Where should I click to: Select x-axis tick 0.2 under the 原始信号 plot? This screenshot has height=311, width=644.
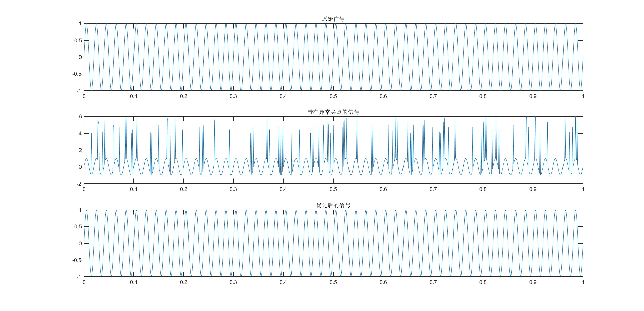tap(184, 96)
